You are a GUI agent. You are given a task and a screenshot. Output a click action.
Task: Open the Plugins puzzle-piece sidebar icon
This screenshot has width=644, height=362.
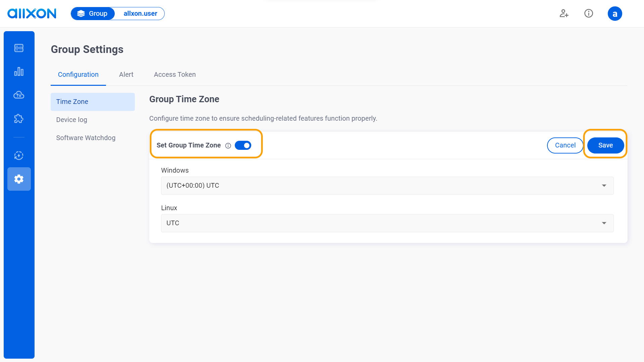coord(19,118)
